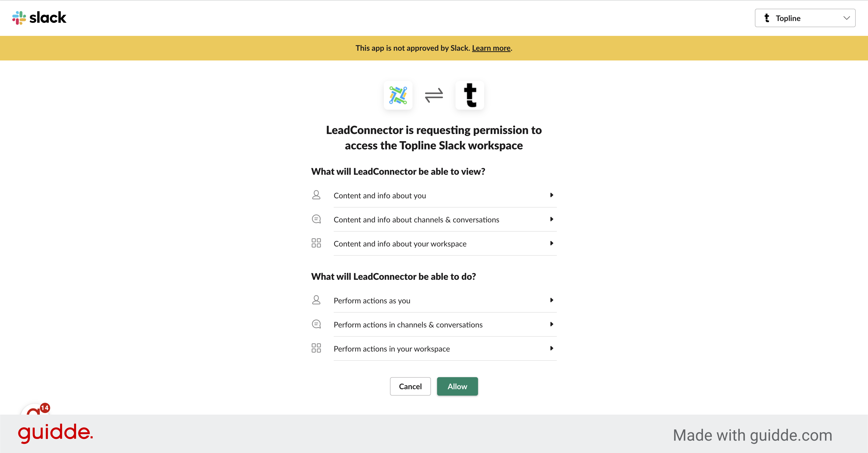Click the Allow button

457,386
